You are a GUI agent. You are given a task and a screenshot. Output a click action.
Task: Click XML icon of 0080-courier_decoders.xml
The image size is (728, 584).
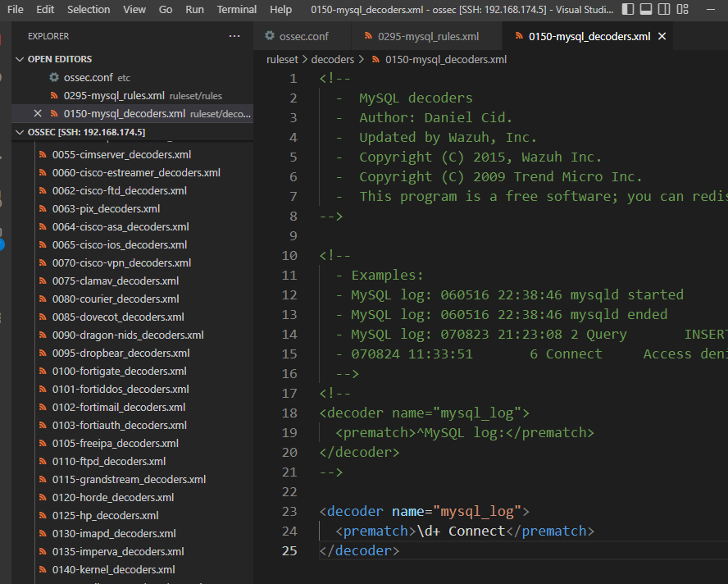[43, 299]
